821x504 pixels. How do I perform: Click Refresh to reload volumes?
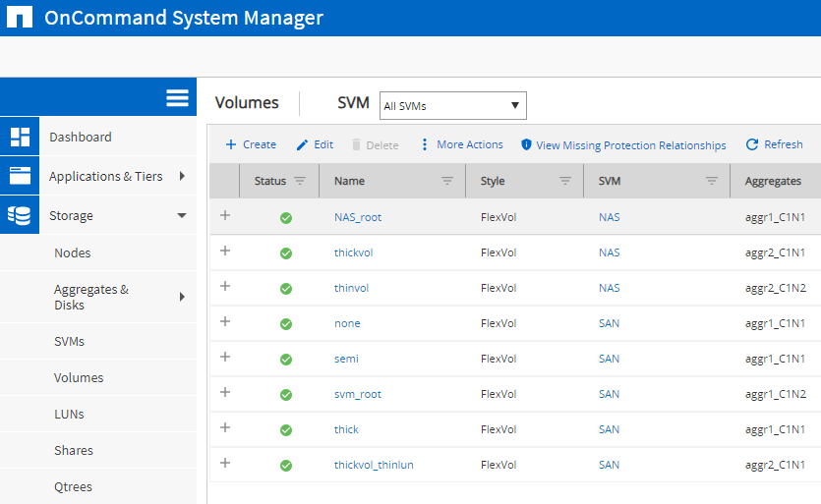tap(774, 144)
